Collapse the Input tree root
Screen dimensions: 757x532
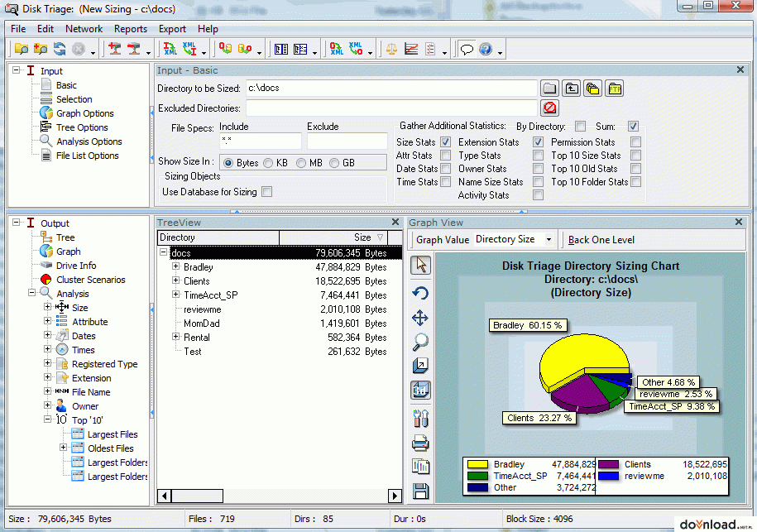click(17, 70)
